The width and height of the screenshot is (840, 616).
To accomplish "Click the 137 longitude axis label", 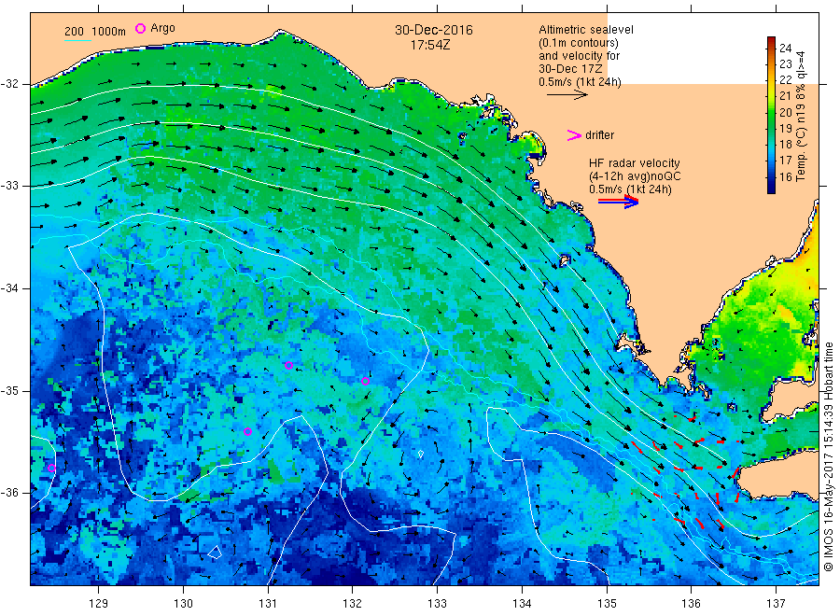I will click(776, 604).
